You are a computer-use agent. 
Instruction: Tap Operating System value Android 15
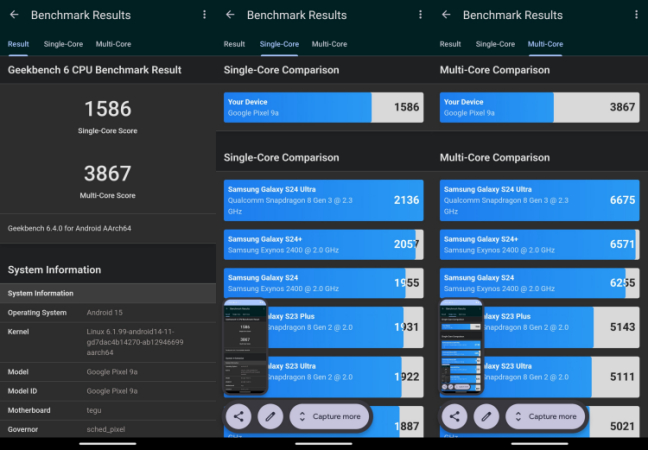coord(105,312)
